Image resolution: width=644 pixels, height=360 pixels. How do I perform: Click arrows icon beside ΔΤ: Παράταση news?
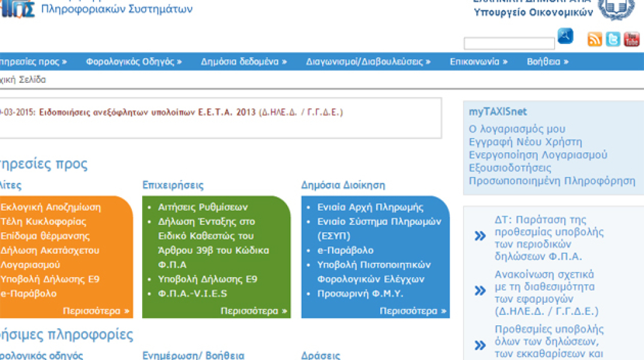[480, 236]
